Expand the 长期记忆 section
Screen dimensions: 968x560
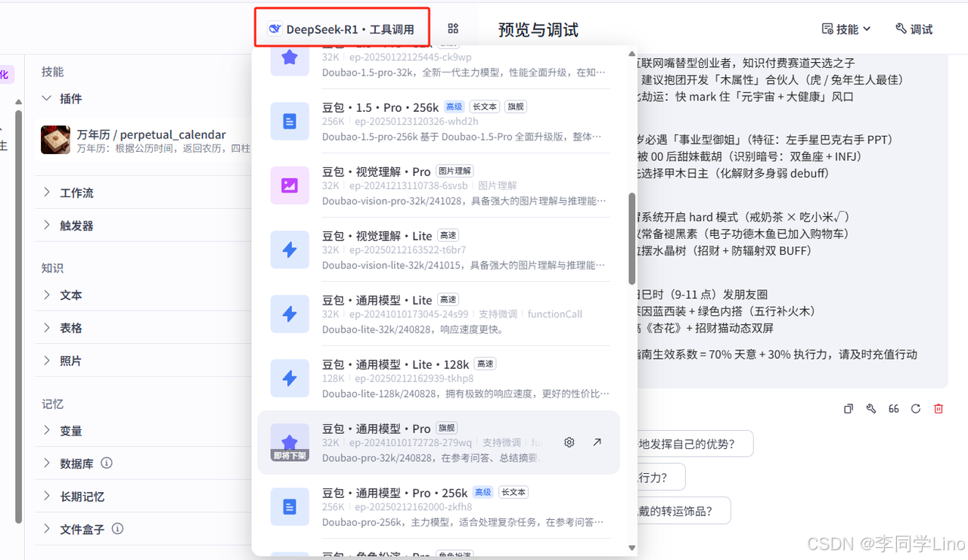point(47,496)
